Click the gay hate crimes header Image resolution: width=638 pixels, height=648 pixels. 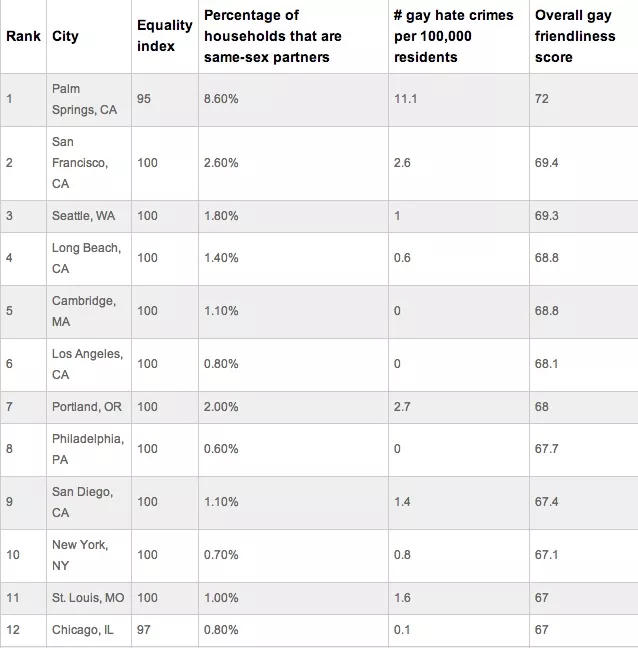click(x=459, y=36)
